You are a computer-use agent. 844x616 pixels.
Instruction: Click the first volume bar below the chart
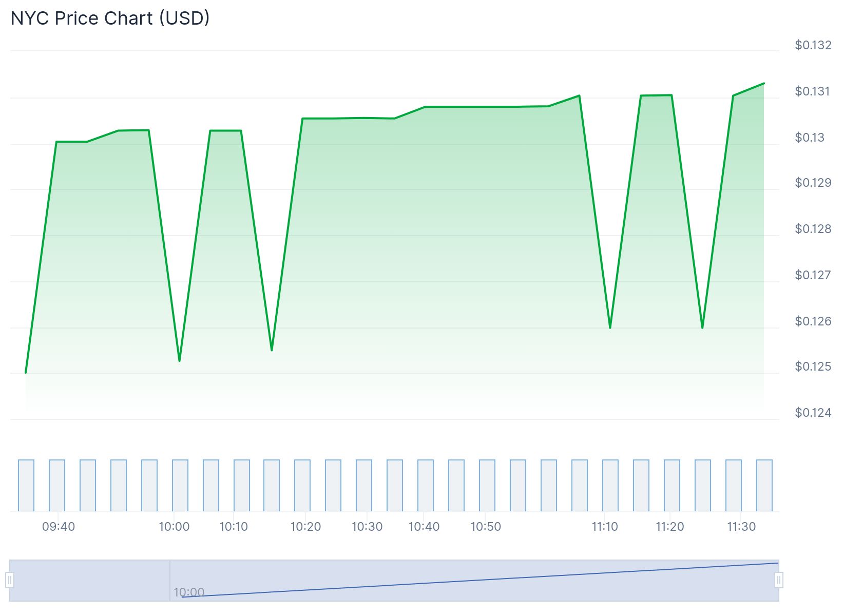25,485
